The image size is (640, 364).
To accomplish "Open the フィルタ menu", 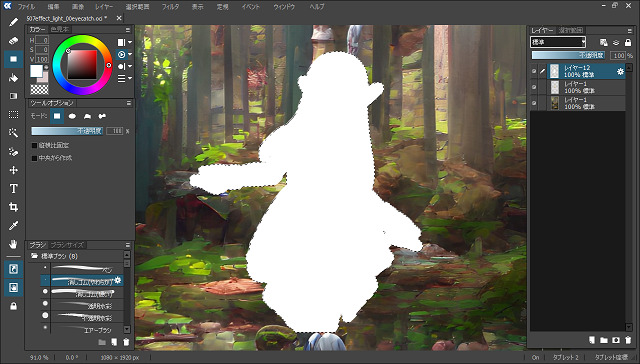I will (x=170, y=7).
